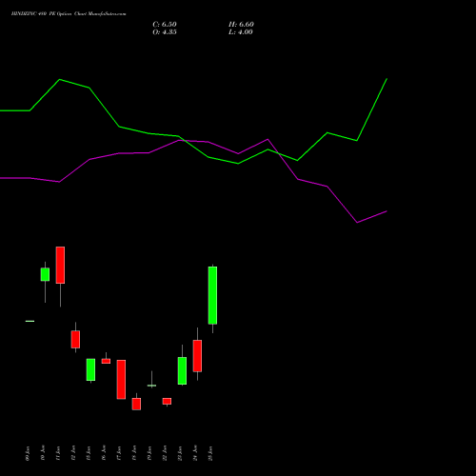
Task: Click the red candle above 12 Jun
Action: [75, 340]
